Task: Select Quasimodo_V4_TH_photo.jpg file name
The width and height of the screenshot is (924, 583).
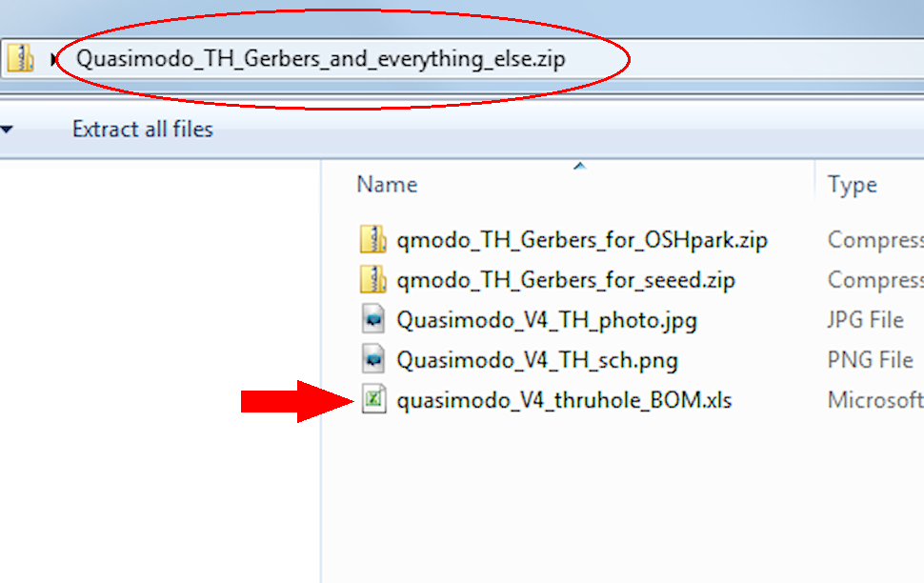Action: (x=546, y=320)
